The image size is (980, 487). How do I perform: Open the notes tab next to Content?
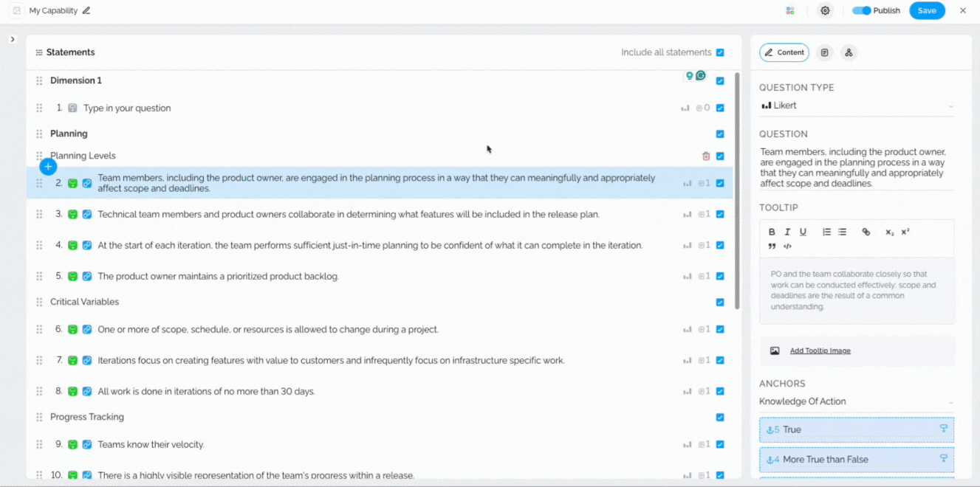pyautogui.click(x=825, y=53)
